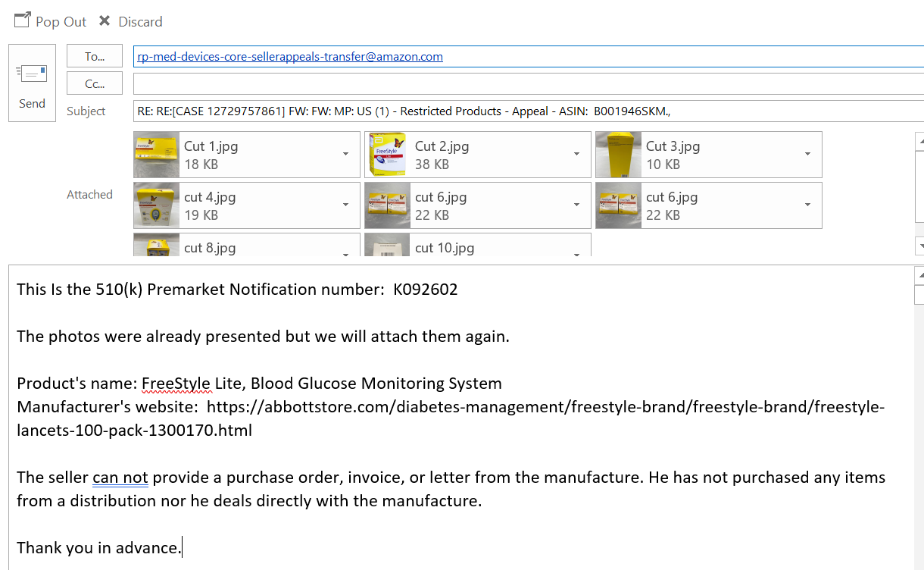Image resolution: width=924 pixels, height=570 pixels.
Task: Click the K092602 notification number
Action: 425,290
